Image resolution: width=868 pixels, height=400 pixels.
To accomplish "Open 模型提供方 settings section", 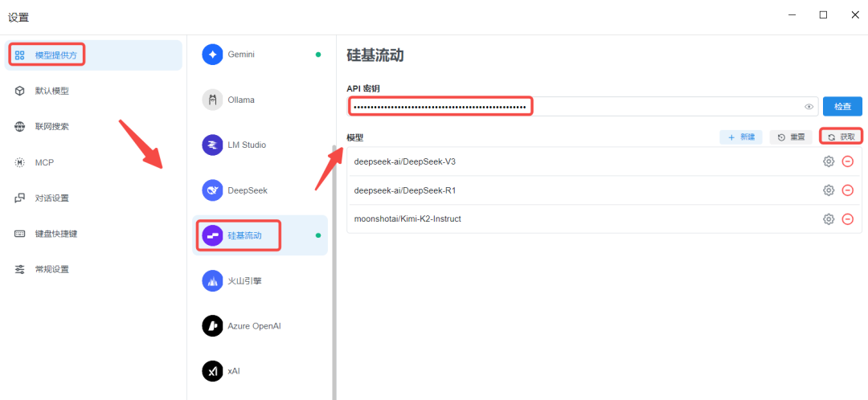I will click(x=93, y=55).
